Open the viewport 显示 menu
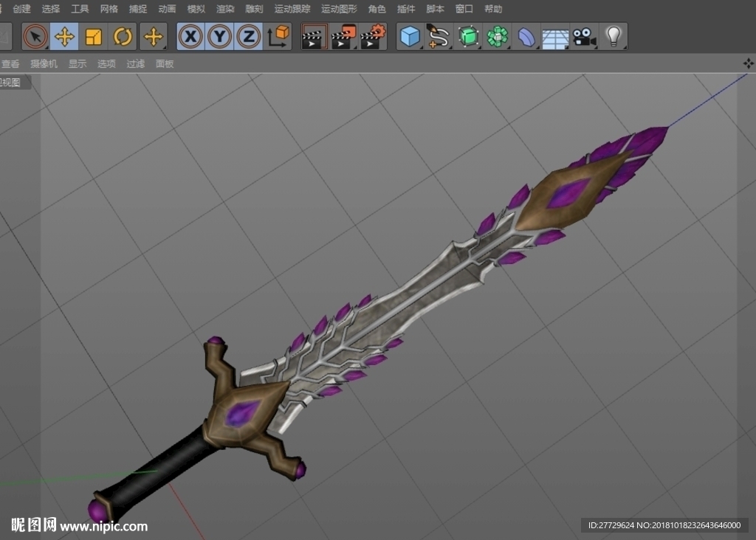 [x=77, y=63]
